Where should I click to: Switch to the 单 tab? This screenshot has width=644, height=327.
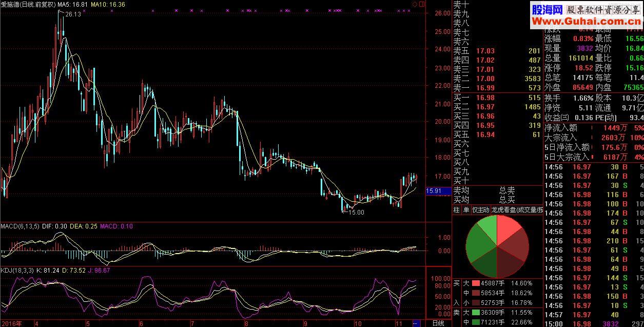point(465,209)
